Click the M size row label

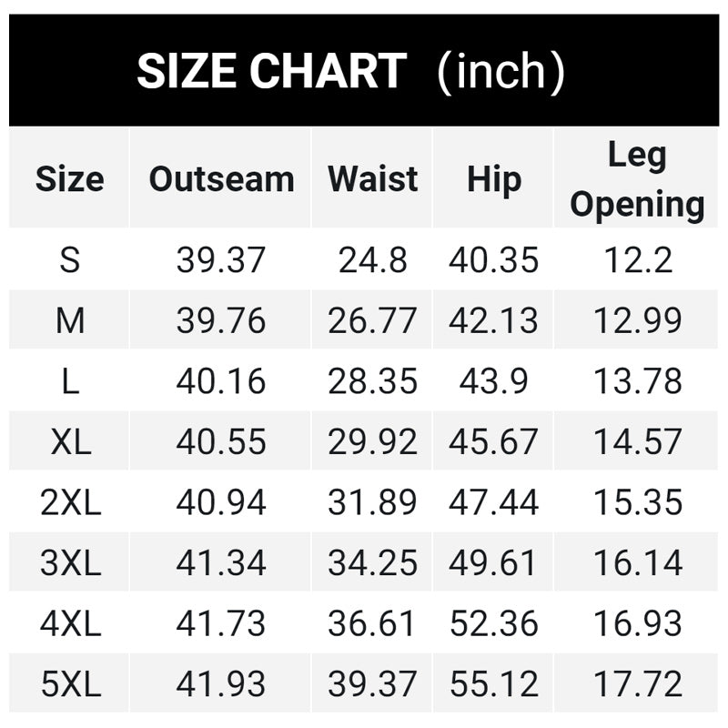[x=70, y=320]
